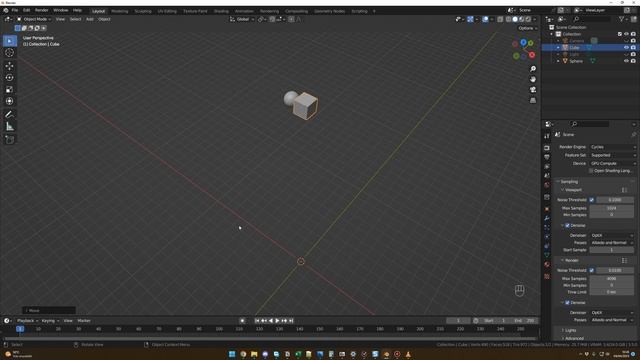Switch to material preview shading

click(x=522, y=19)
